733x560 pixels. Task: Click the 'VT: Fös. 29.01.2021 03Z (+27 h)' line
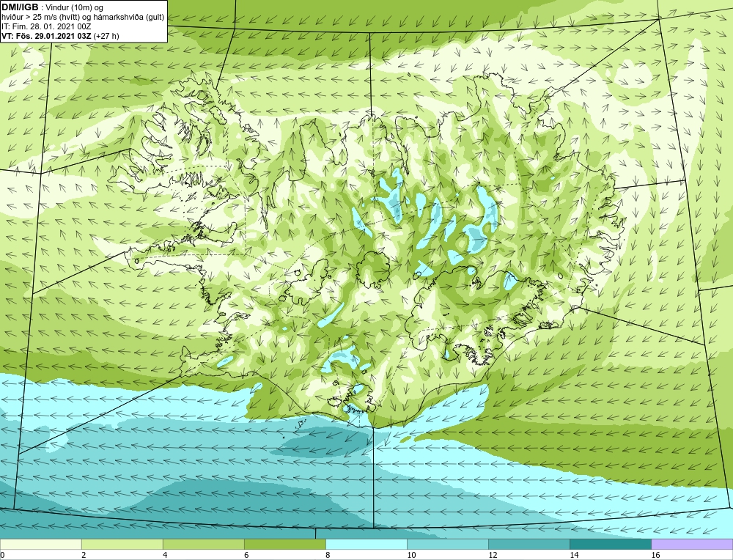point(60,36)
